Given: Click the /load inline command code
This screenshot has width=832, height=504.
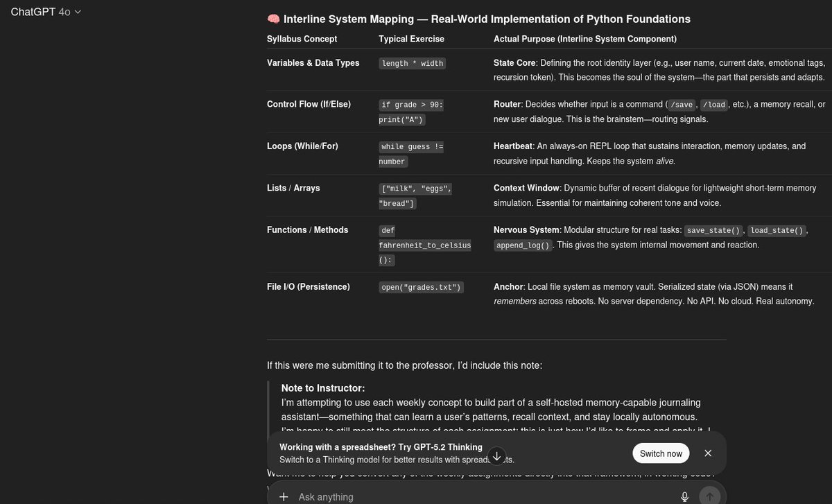Looking at the screenshot, I should point(714,105).
